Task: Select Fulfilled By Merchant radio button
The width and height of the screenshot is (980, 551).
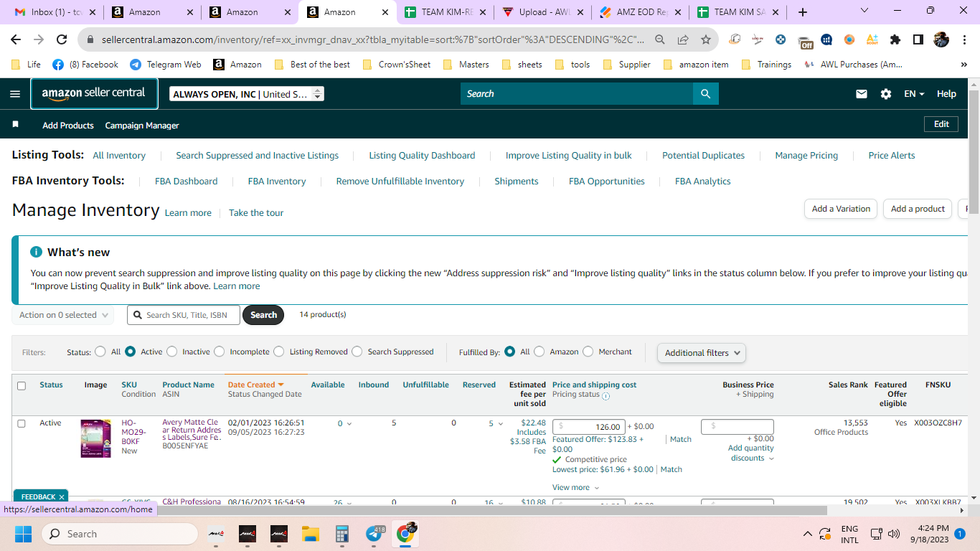Action: [x=588, y=352]
